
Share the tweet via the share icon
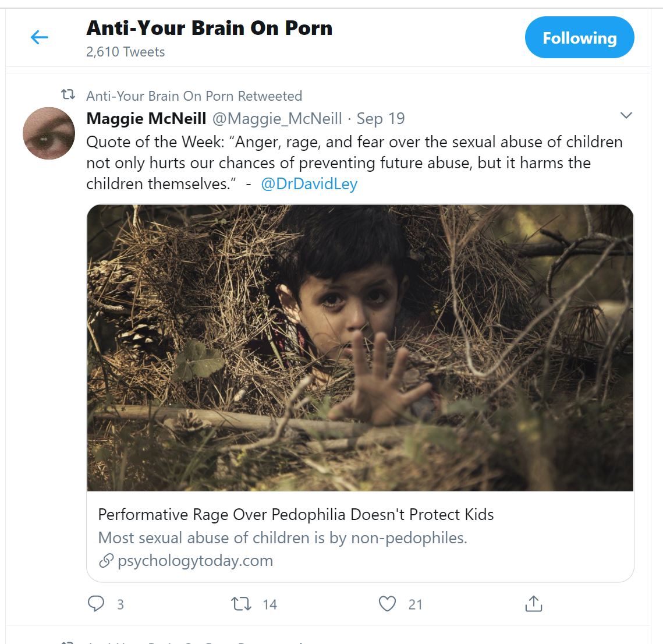[x=533, y=604]
